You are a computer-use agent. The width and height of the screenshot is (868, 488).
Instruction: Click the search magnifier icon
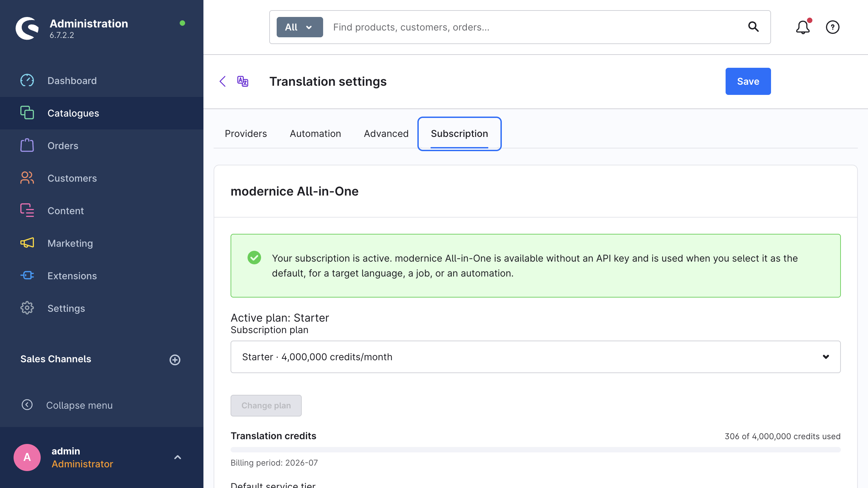click(753, 27)
